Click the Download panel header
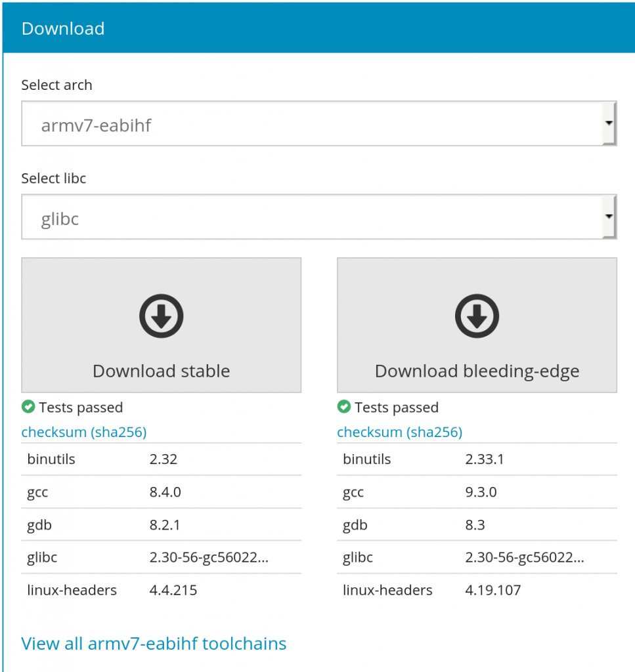The image size is (635, 672). coord(319,28)
